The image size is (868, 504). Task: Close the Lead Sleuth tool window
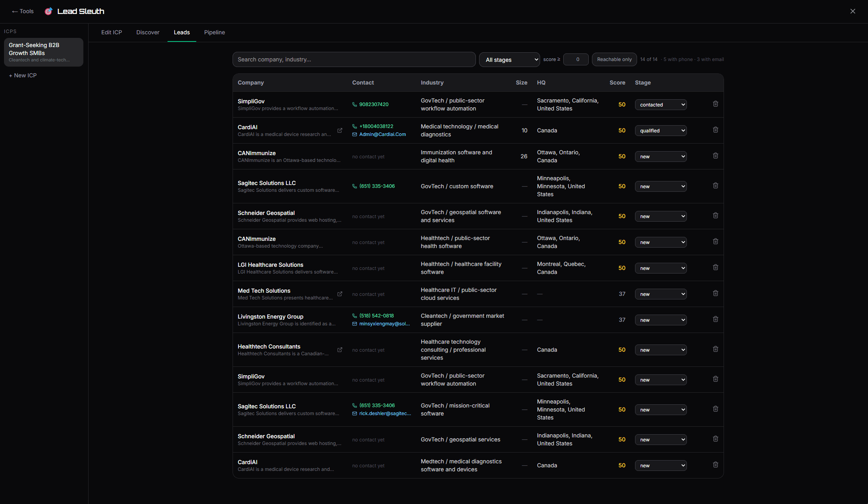tap(853, 11)
